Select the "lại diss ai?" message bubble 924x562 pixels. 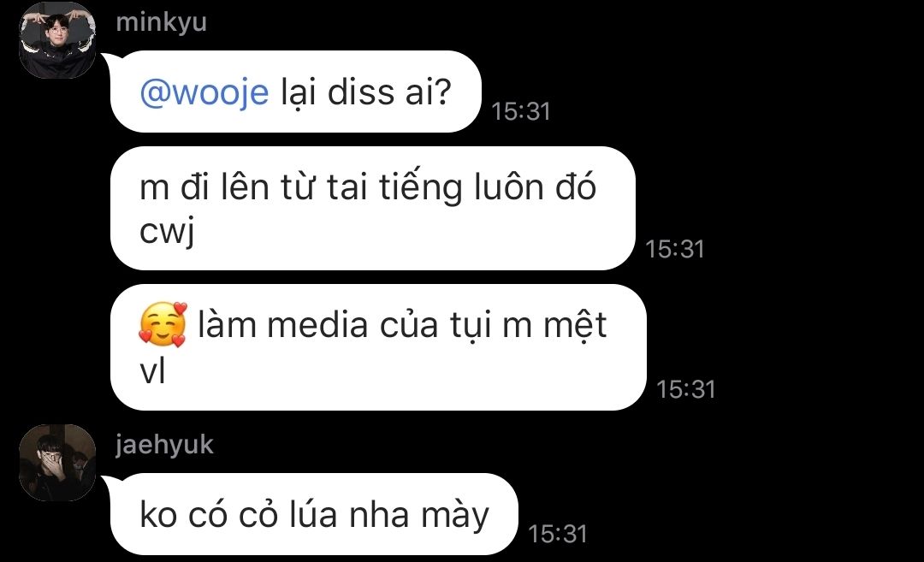(296, 92)
